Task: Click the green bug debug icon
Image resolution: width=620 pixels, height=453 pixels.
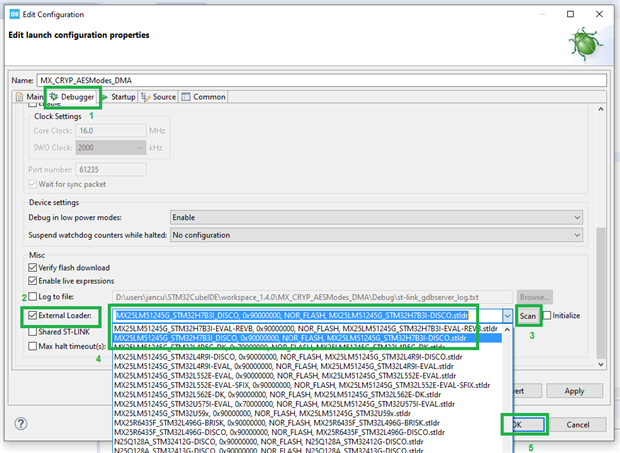Action: pos(586,44)
